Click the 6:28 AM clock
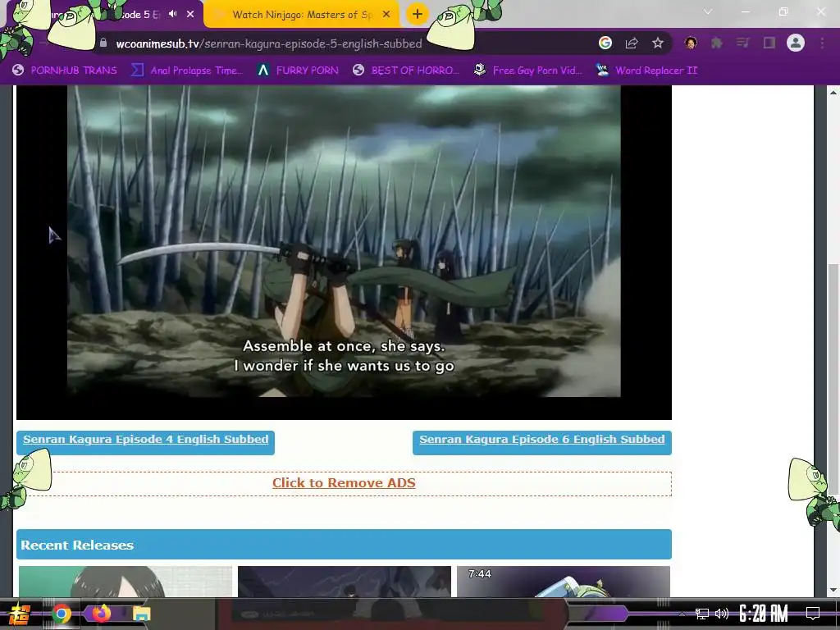Viewport: 840px width, 630px height. pyautogui.click(x=764, y=614)
